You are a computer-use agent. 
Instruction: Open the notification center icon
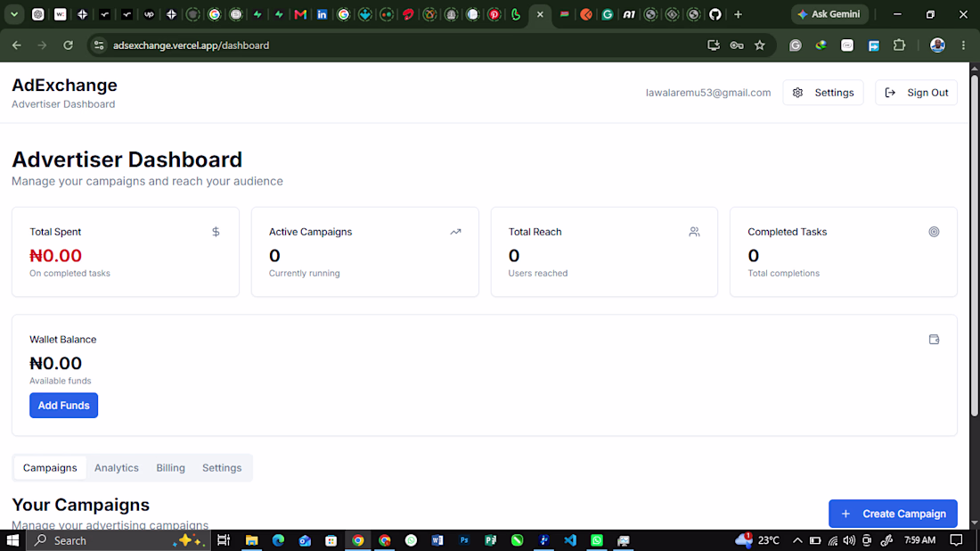(x=956, y=540)
